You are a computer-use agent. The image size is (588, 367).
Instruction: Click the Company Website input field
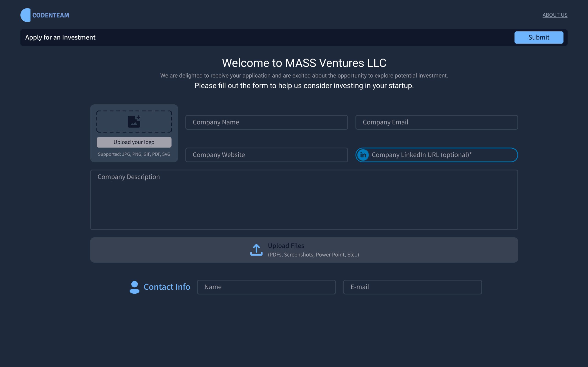pos(266,155)
